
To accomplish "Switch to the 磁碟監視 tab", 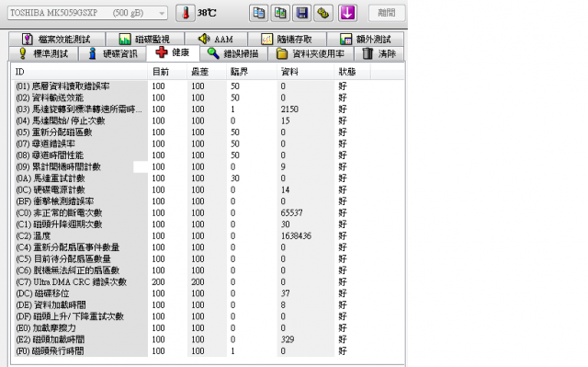I will point(145,39).
